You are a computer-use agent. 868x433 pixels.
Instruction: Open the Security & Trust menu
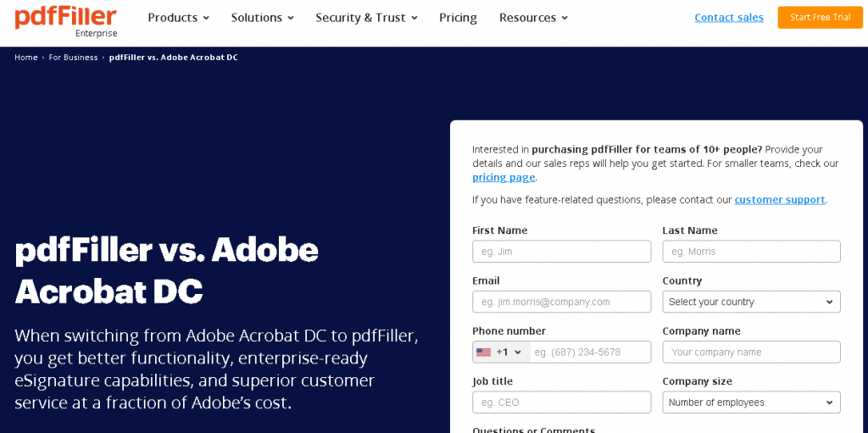366,18
